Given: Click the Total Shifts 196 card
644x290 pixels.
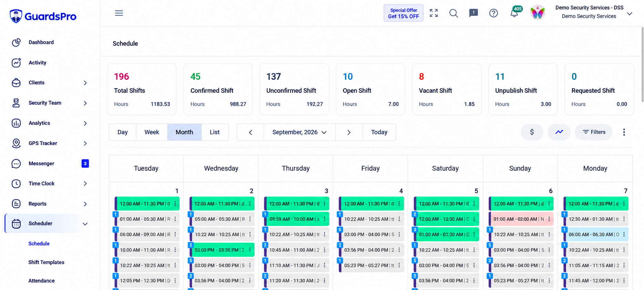Looking at the screenshot, I should (142, 89).
